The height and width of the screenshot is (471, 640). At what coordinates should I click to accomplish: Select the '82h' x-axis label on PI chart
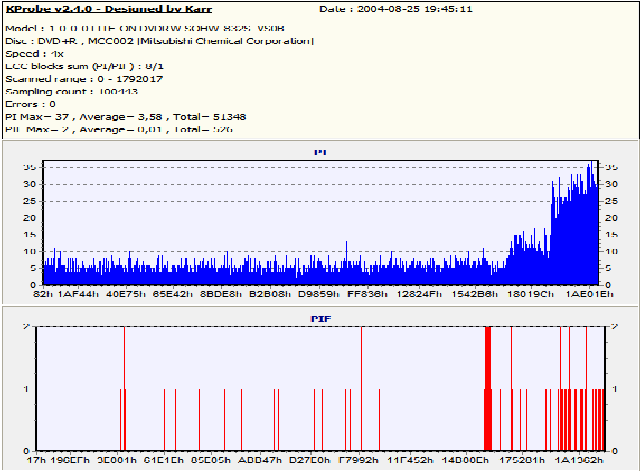[43, 294]
